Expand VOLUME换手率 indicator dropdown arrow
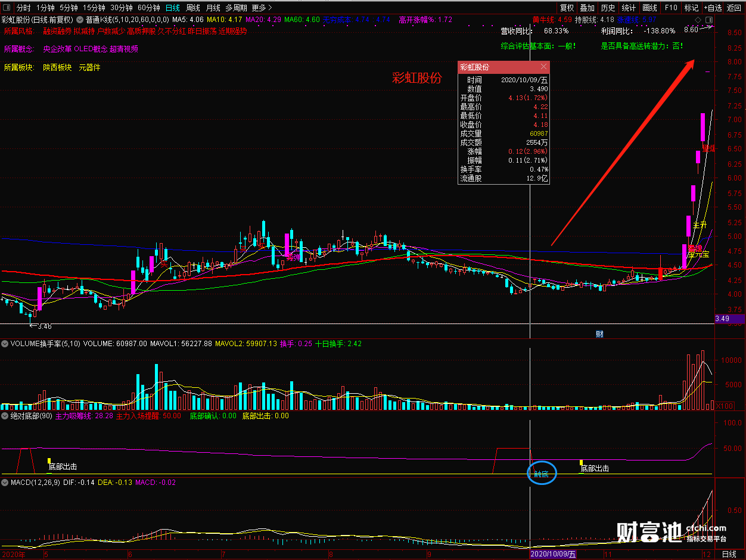746x560 pixels. [5, 344]
